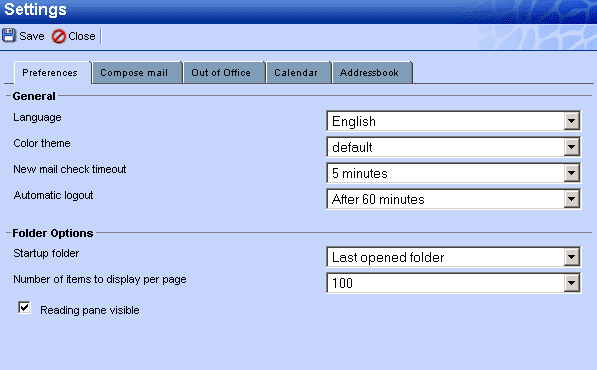The height and width of the screenshot is (370, 597).
Task: Click 'Number of items to display per page'
Action: point(100,279)
